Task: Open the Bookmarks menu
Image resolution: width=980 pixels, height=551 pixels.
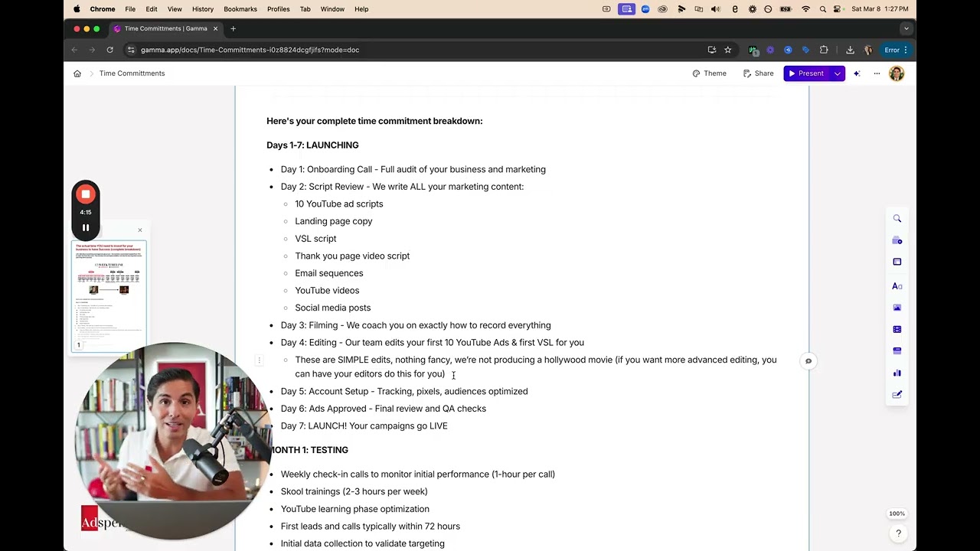Action: coord(240,9)
